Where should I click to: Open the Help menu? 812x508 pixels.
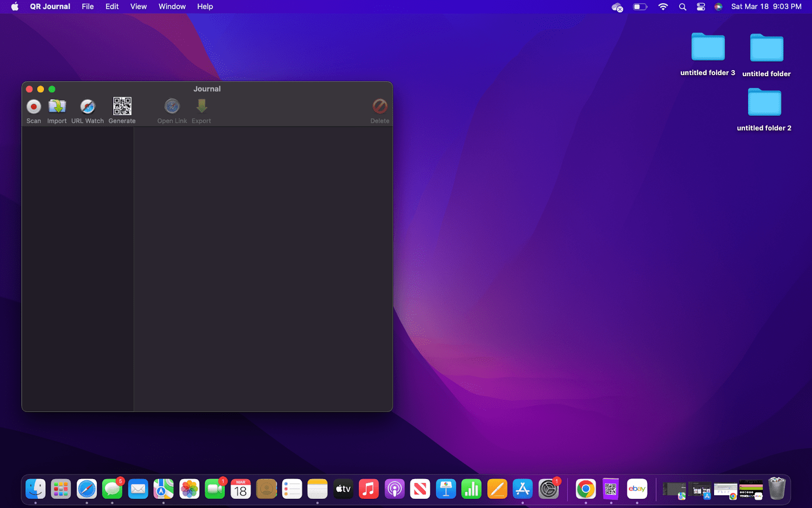click(205, 7)
